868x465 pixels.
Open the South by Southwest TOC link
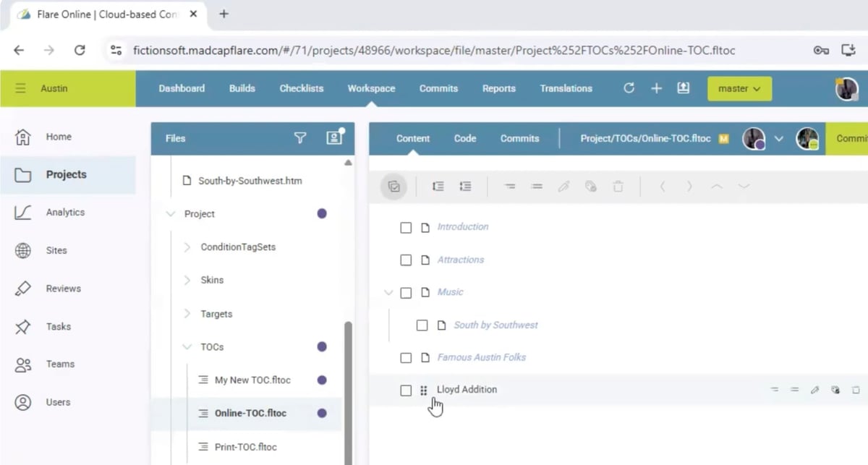click(495, 325)
